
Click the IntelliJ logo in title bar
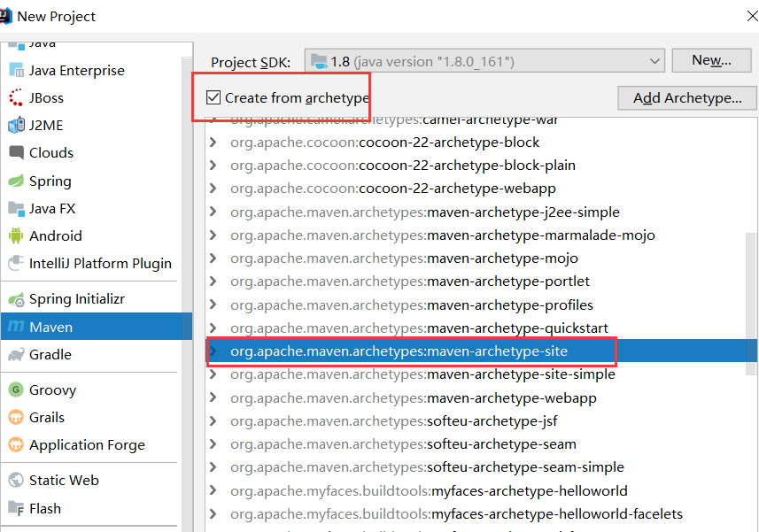5,15
